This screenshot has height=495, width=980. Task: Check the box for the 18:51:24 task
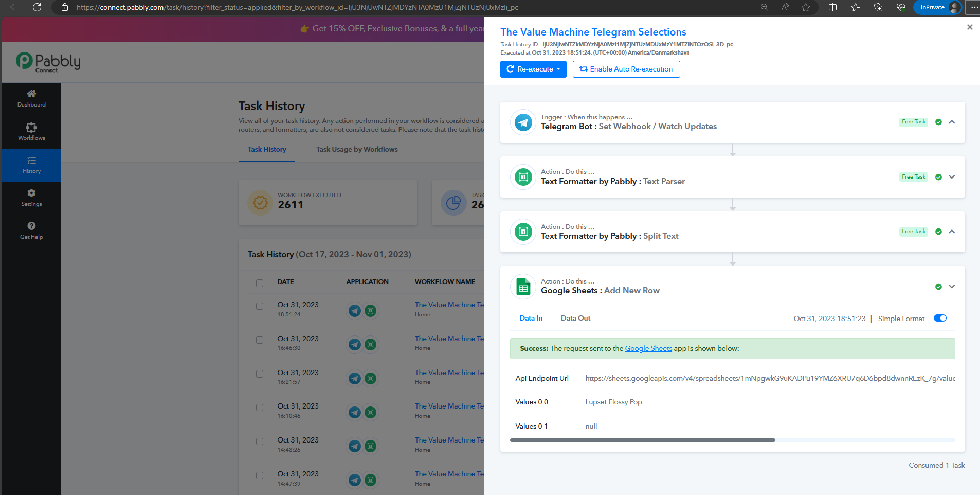pos(260,306)
